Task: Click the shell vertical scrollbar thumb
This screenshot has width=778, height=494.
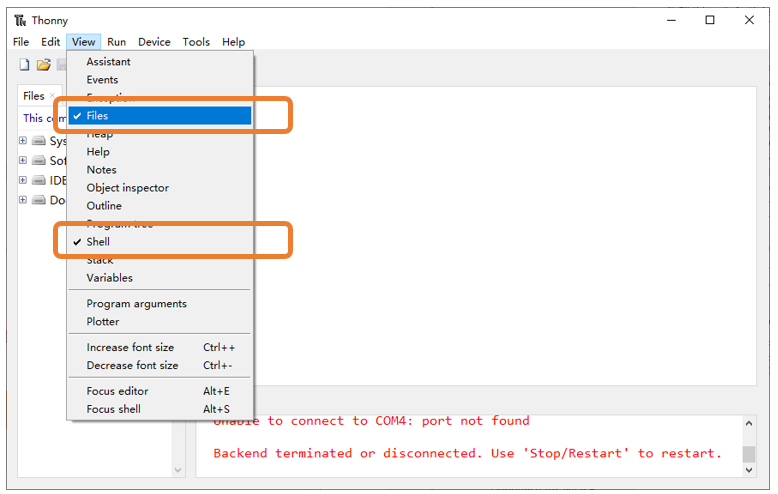Action: pyautogui.click(x=749, y=454)
